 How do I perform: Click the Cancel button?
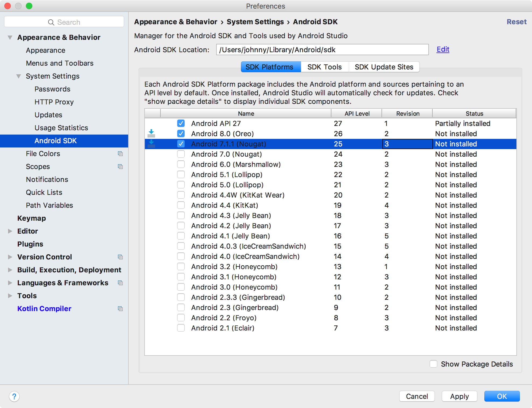point(417,396)
